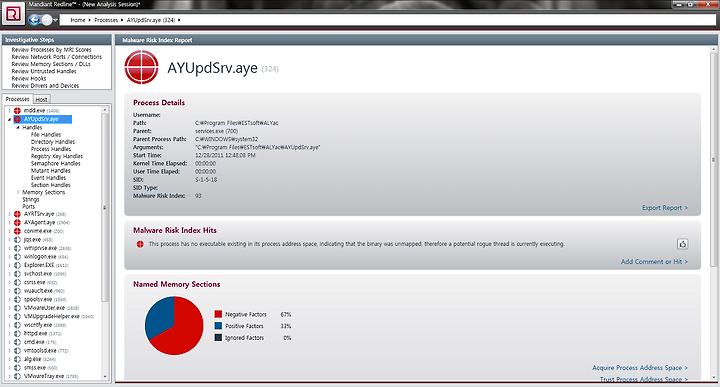
Task: Open Review Processes by MRI Scores
Action: (51, 50)
